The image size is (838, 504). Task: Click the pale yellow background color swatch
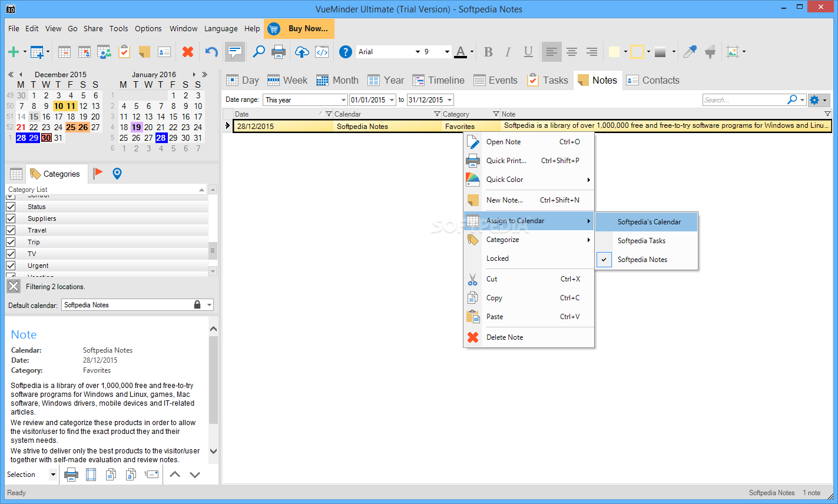coord(614,52)
